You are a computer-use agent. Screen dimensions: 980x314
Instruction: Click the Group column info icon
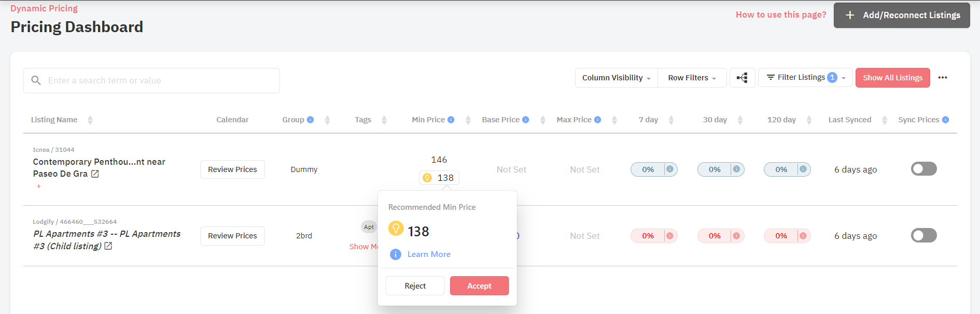[x=310, y=120]
